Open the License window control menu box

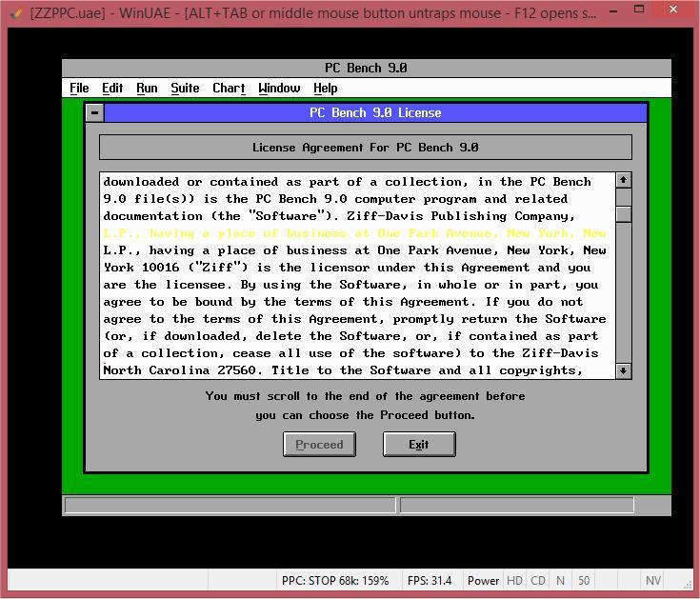[94, 112]
